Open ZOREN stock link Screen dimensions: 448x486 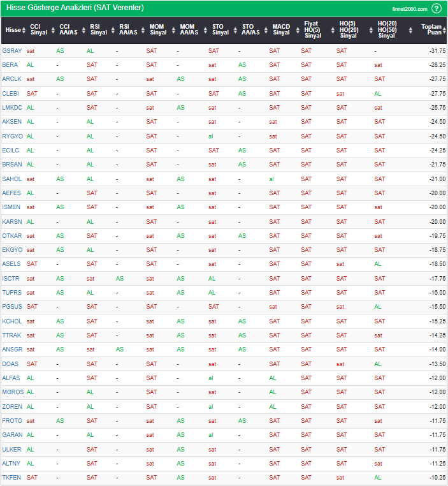12,407
